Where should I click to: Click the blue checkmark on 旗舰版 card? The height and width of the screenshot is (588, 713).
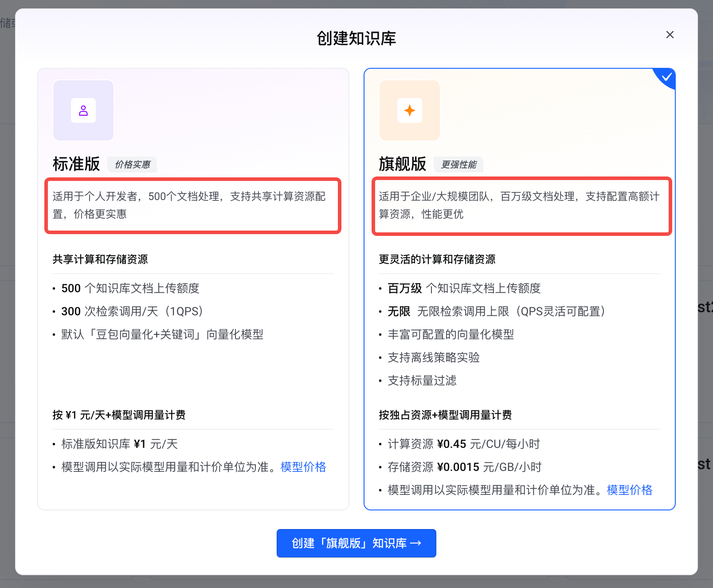(x=666, y=77)
